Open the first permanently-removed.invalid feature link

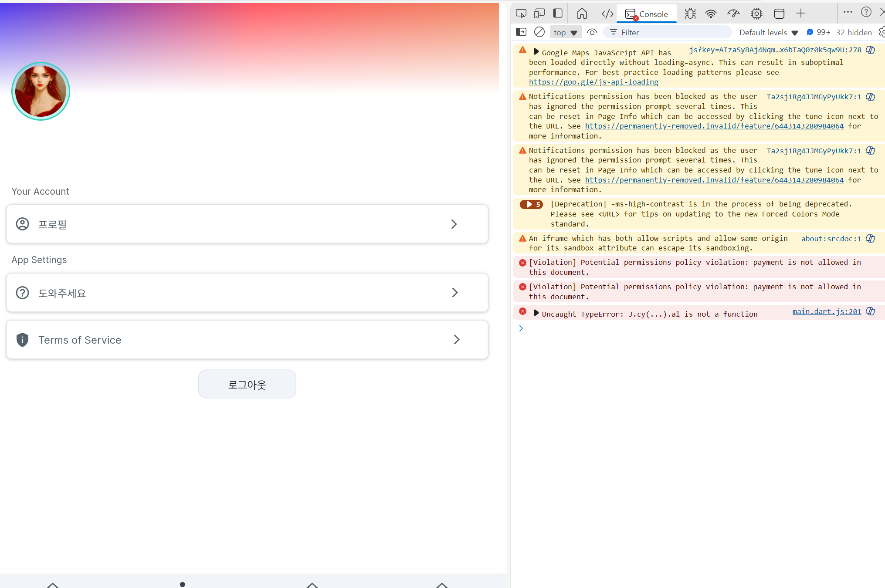(x=714, y=126)
